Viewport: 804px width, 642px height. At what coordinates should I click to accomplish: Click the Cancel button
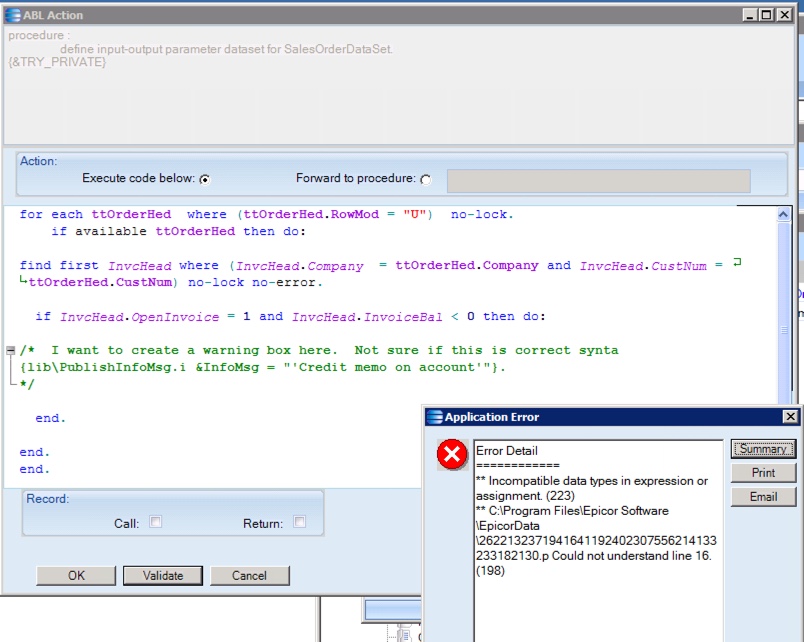point(250,575)
